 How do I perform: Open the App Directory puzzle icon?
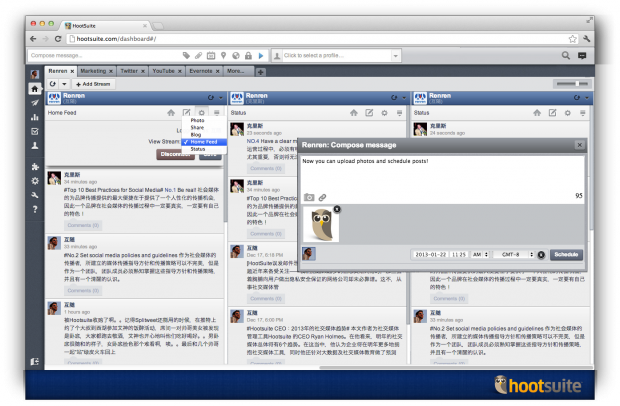35,166
